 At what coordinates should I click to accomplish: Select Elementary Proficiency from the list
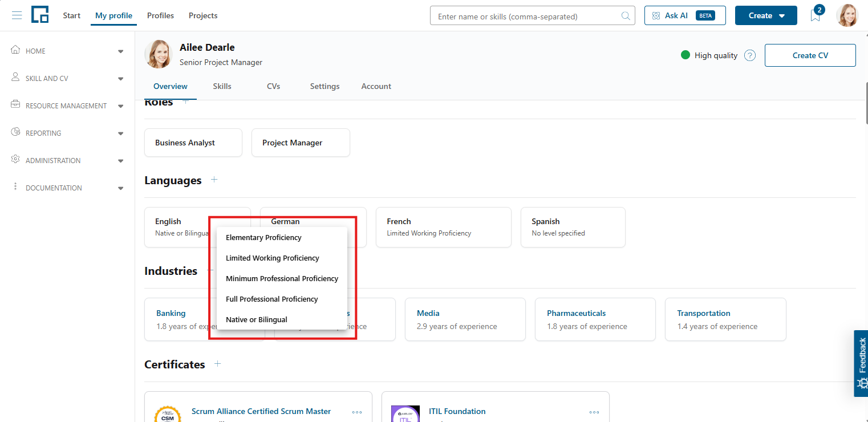[282, 237]
